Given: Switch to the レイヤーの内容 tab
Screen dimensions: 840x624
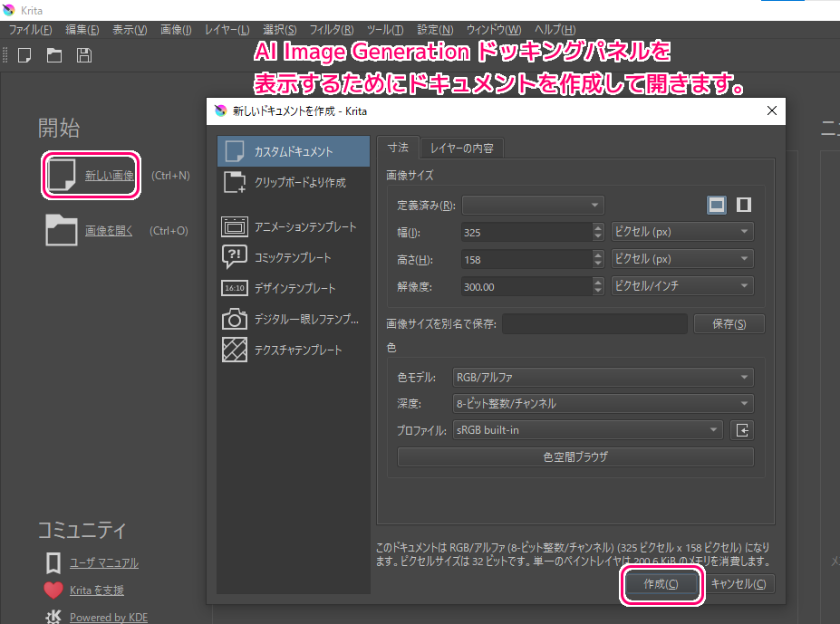Looking at the screenshot, I should tap(462, 149).
